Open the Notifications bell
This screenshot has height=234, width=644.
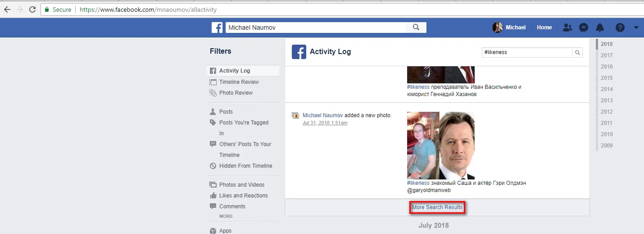(x=600, y=28)
